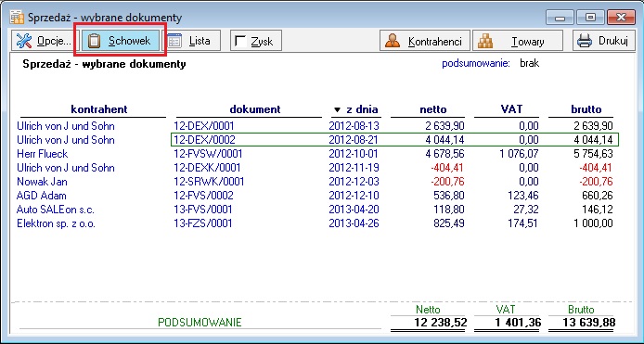Select document 12-DEX/0001
644x344 pixels.
[204, 126]
